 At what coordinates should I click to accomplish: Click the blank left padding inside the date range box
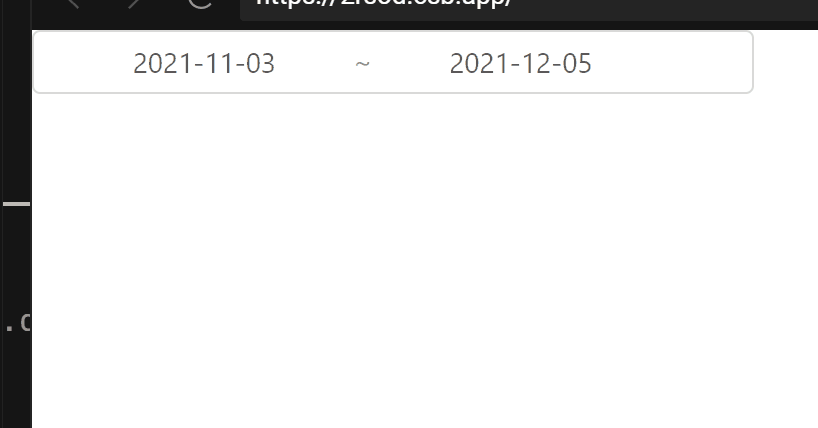point(83,63)
